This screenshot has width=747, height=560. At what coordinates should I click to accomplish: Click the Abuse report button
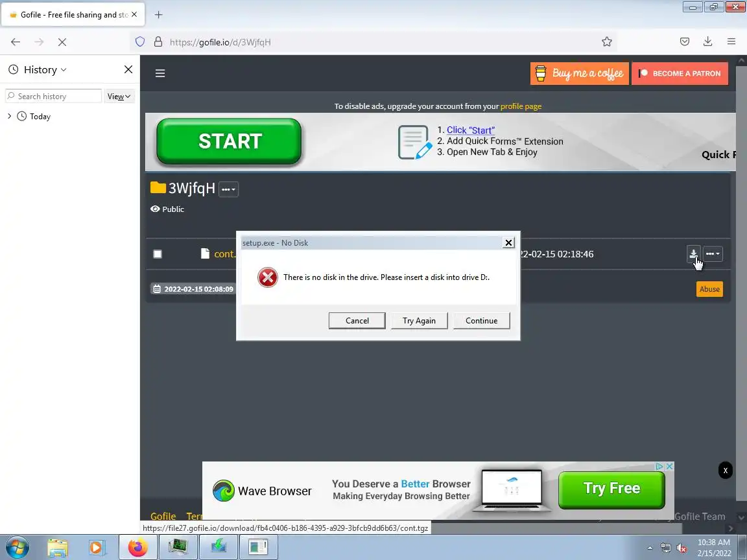click(x=709, y=289)
